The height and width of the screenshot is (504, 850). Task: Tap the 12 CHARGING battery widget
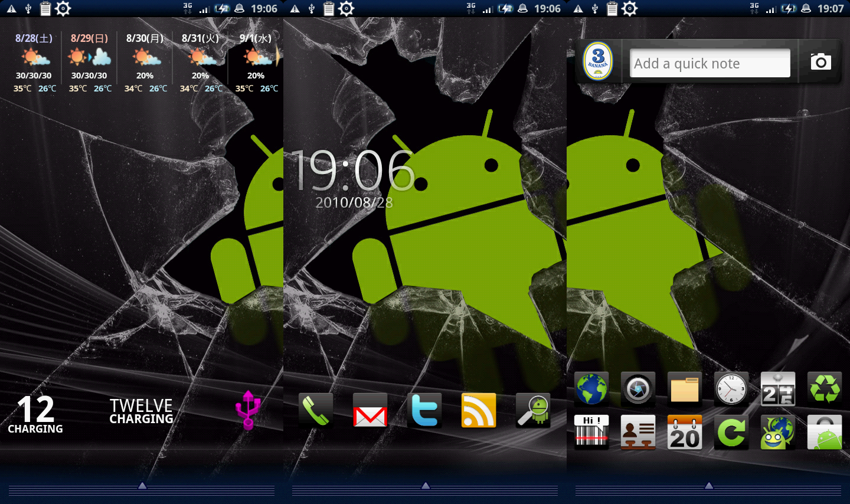[x=35, y=414]
